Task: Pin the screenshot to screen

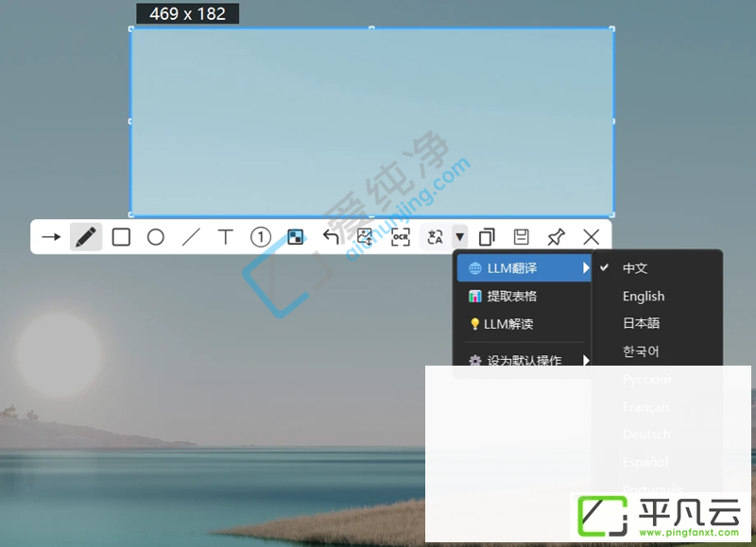Action: (556, 237)
